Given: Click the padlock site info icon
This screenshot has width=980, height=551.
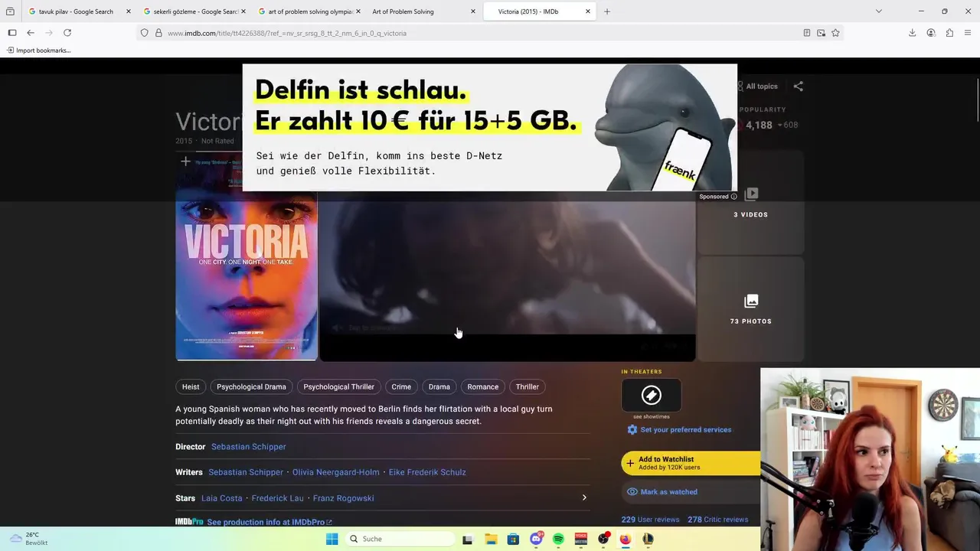Looking at the screenshot, I should [x=158, y=33].
